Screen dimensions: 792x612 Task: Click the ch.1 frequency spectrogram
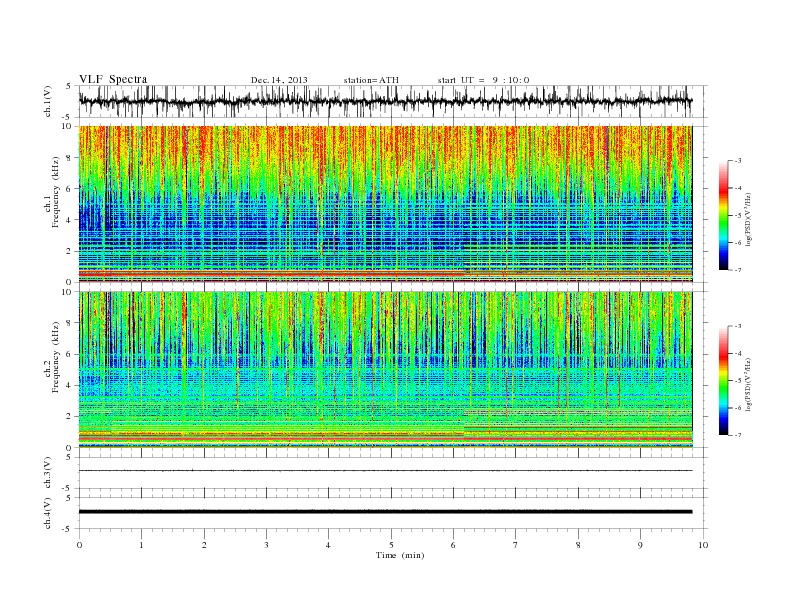click(386, 204)
